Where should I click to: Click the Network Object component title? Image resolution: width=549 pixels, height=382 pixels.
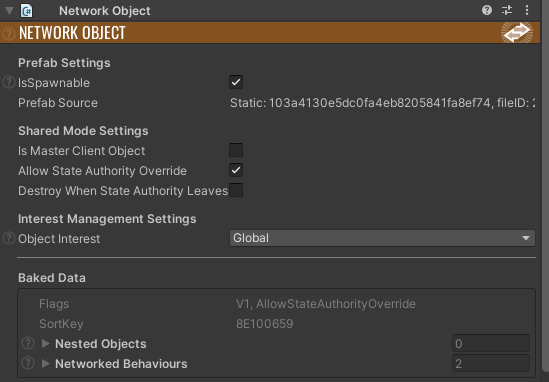pos(105,11)
